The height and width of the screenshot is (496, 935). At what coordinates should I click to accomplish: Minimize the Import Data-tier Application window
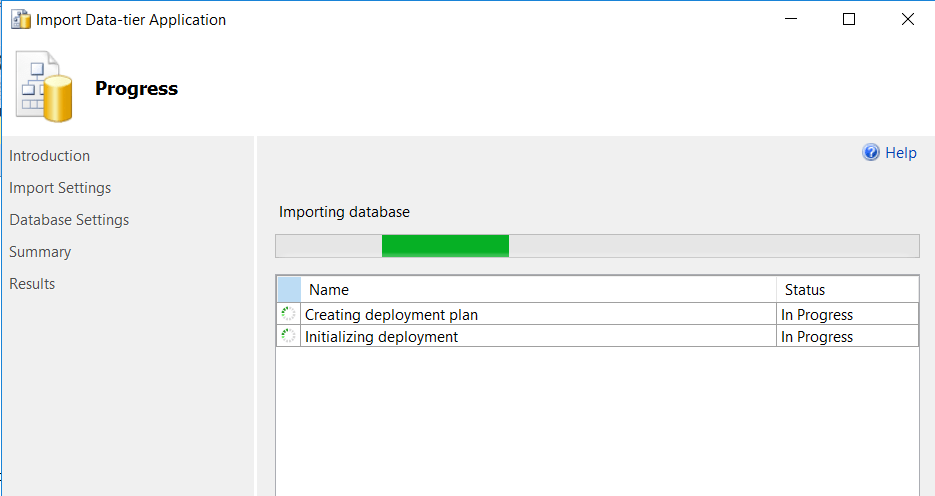click(790, 19)
